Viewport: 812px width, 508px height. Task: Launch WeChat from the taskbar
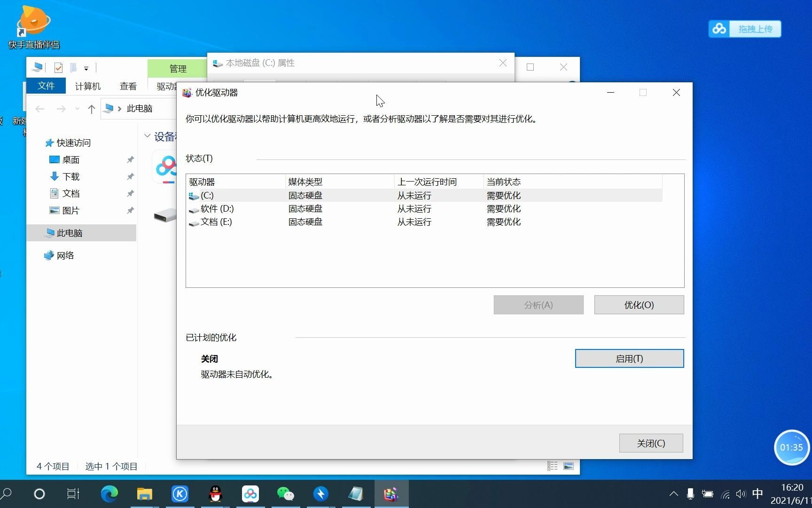(286, 493)
